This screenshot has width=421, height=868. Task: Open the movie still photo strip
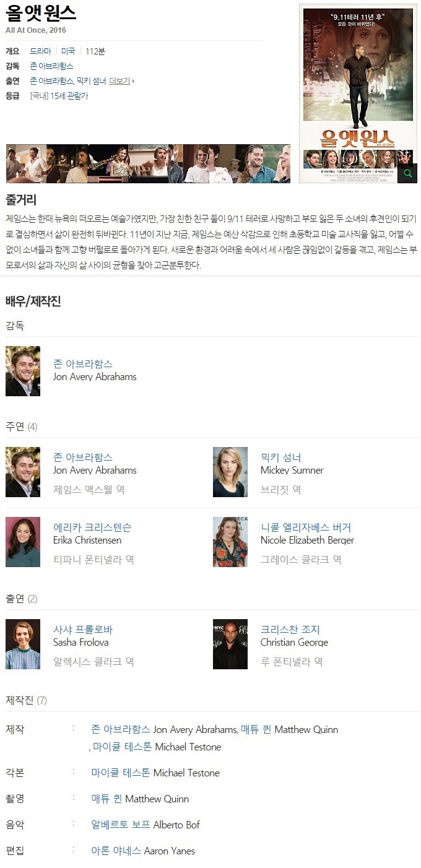pos(148,164)
